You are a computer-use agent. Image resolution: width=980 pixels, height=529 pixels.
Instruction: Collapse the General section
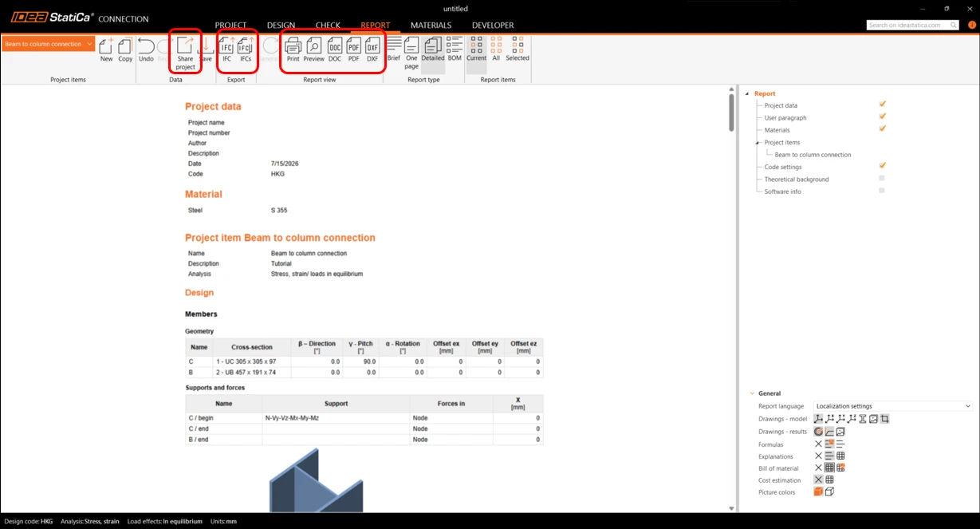pyautogui.click(x=752, y=393)
